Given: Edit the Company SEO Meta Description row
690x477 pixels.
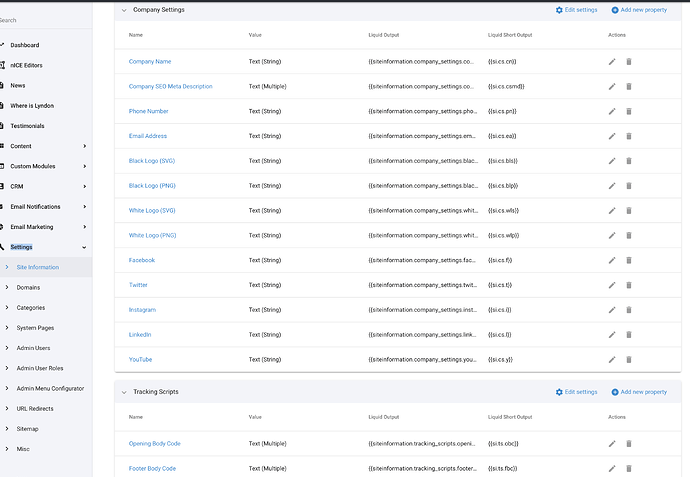Looking at the screenshot, I should coord(612,86).
